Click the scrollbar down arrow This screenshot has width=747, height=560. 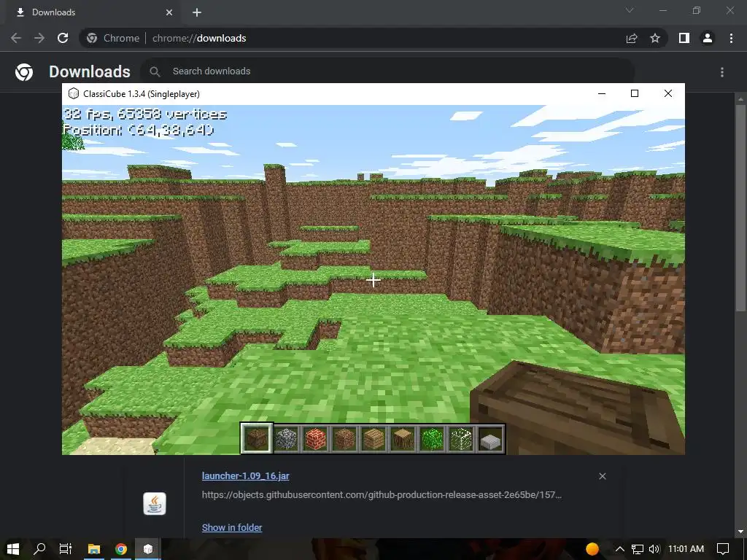pos(740,532)
